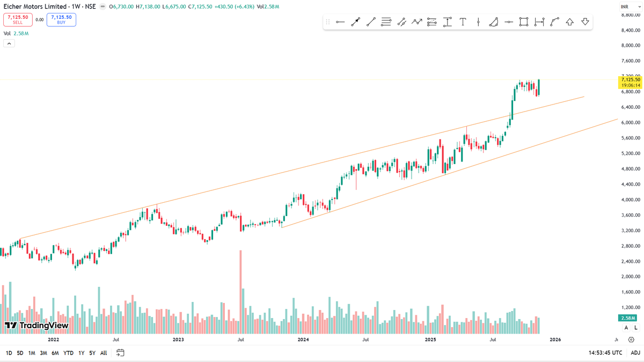Image resolution: width=644 pixels, height=362 pixels.
Task: Select the parallel channel tool
Action: click(x=401, y=22)
